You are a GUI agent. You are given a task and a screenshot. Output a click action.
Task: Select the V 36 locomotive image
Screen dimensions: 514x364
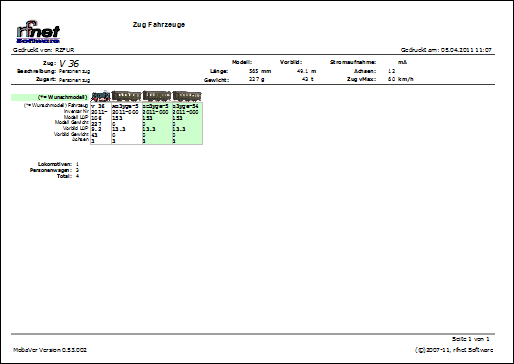(101, 96)
